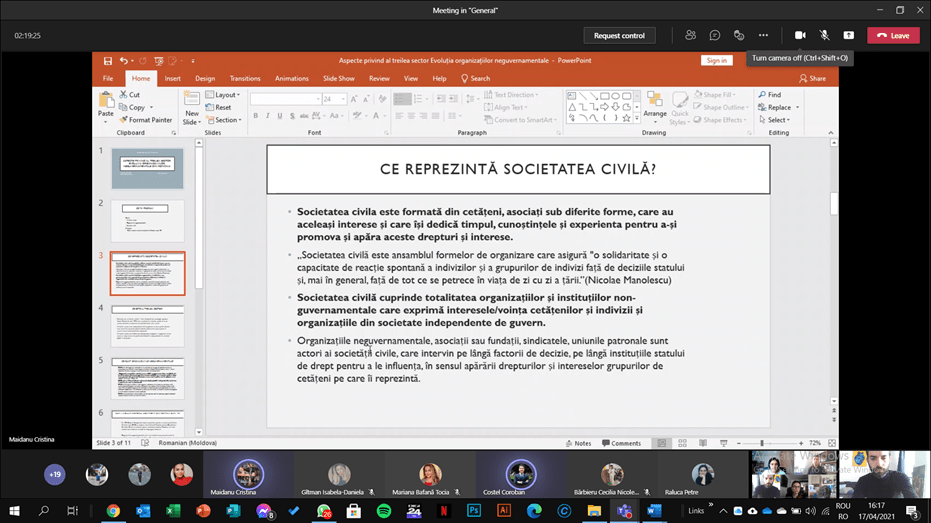Turn the camera off
The image size is (931, 523).
[800, 35]
